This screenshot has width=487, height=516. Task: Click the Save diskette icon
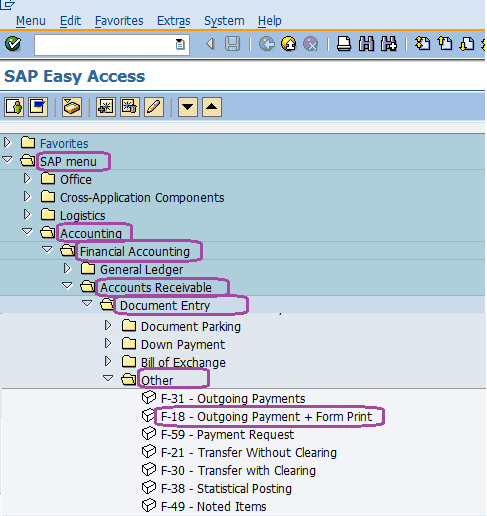click(232, 44)
